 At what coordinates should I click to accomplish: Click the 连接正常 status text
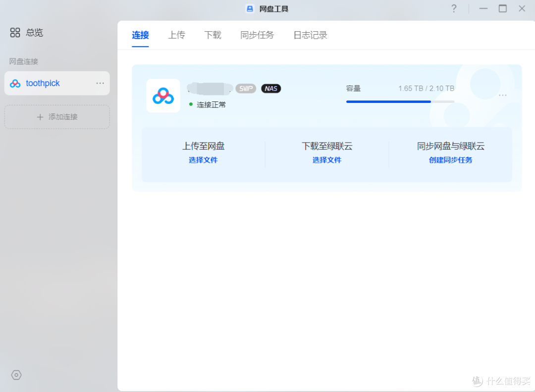point(211,104)
